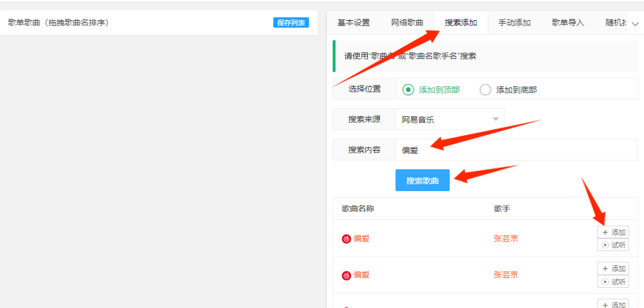Select the 添加到顶部 radio option

click(x=409, y=90)
